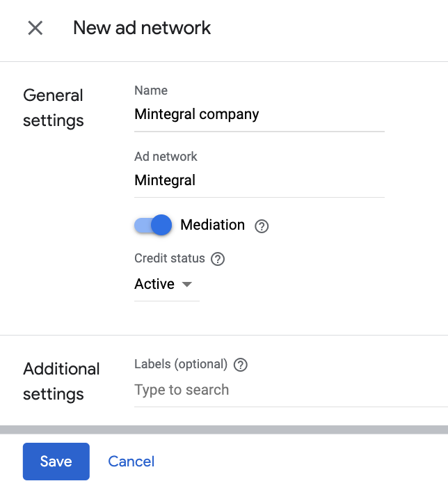Screen dimensions: 448x488
Task: Click the Labels Type to search box
Action: (278, 390)
